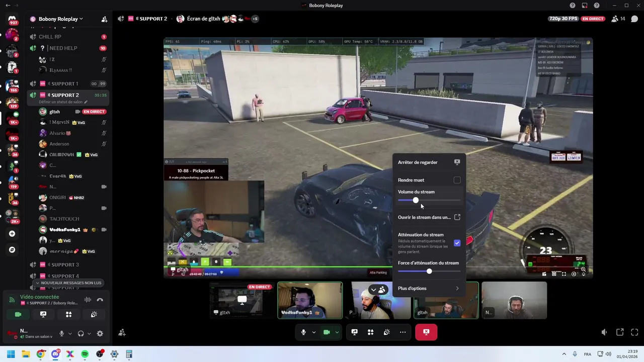Screen dimensions: 644x362
Task: Join NEED HELP voice channel
Action: click(68, 48)
